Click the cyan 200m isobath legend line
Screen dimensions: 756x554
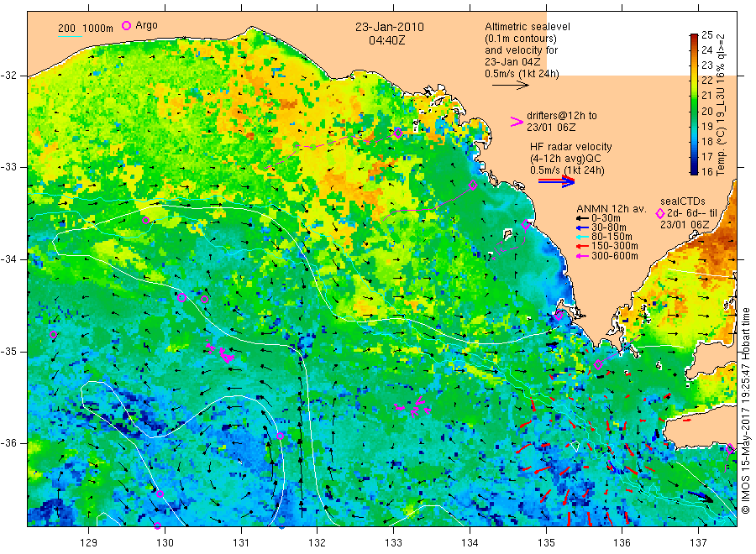coord(70,36)
